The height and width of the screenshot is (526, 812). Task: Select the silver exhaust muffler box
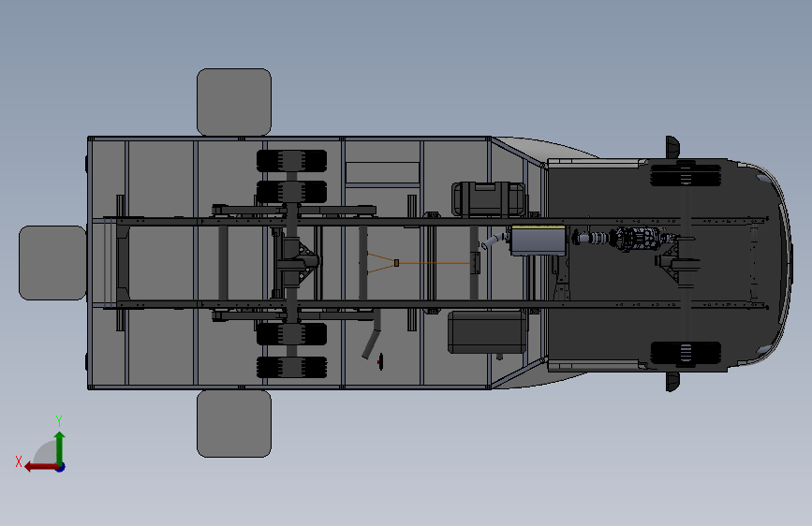(x=538, y=241)
